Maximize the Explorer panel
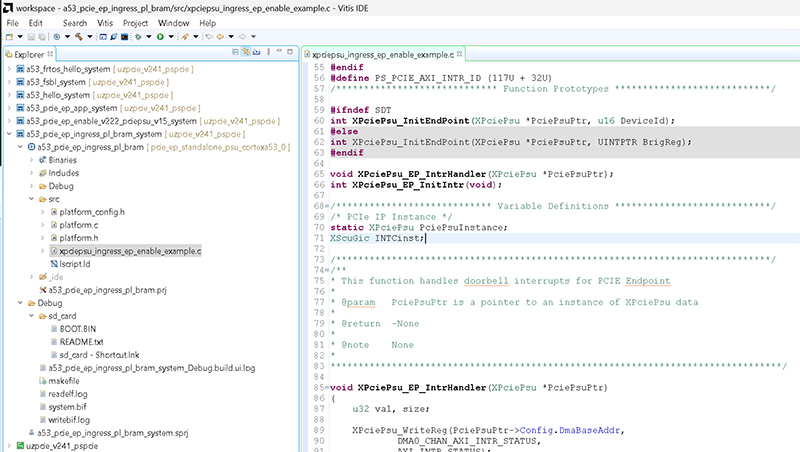Screen dimensions: 800x452 click(290, 52)
